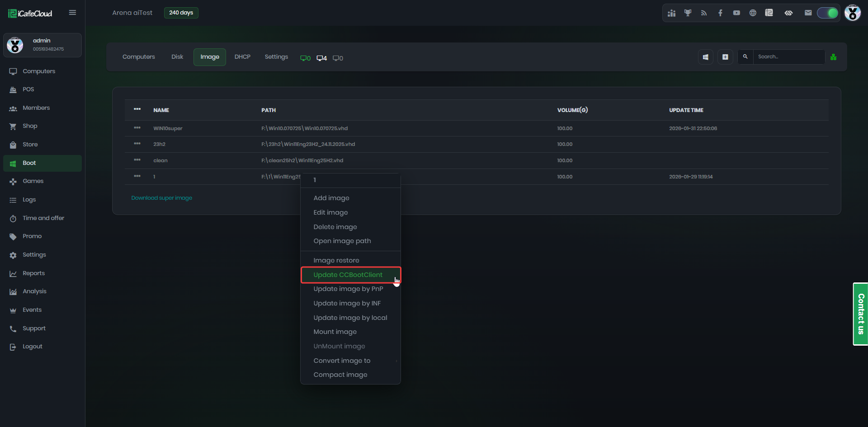Viewport: 868px width, 427px height.
Task: Click the green network topology icon
Action: [x=833, y=57]
